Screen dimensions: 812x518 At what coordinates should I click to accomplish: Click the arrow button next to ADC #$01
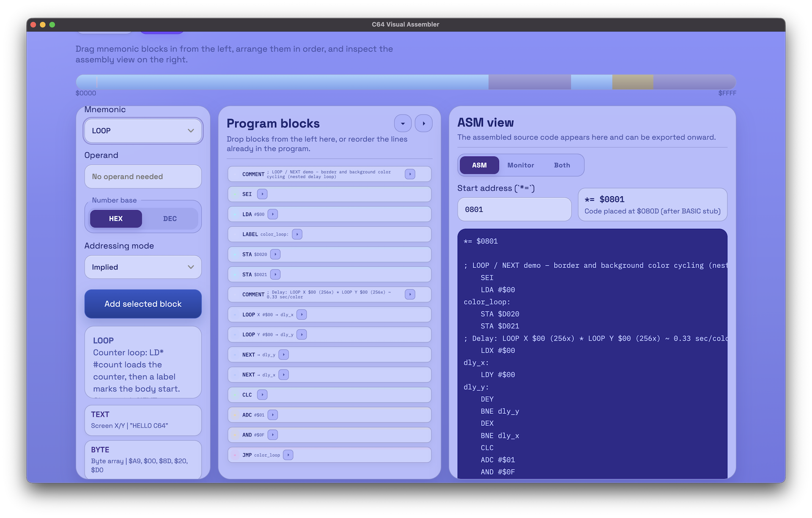pyautogui.click(x=273, y=415)
